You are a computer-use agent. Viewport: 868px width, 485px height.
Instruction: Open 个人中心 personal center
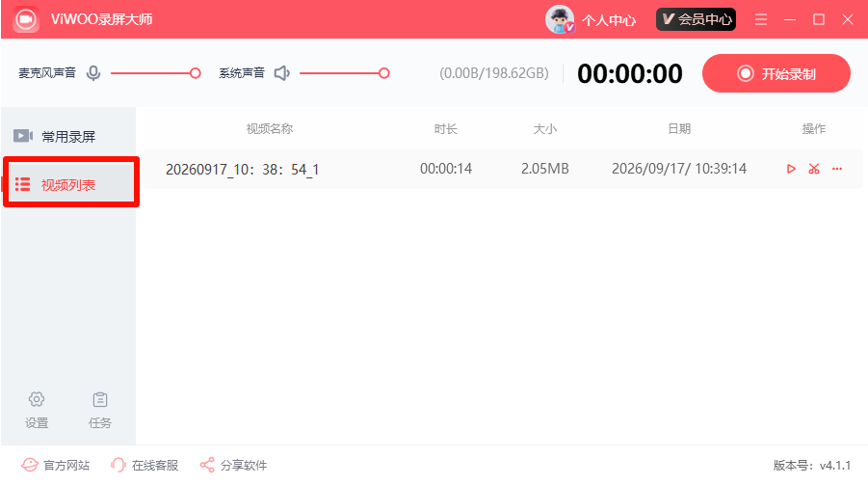pos(609,20)
